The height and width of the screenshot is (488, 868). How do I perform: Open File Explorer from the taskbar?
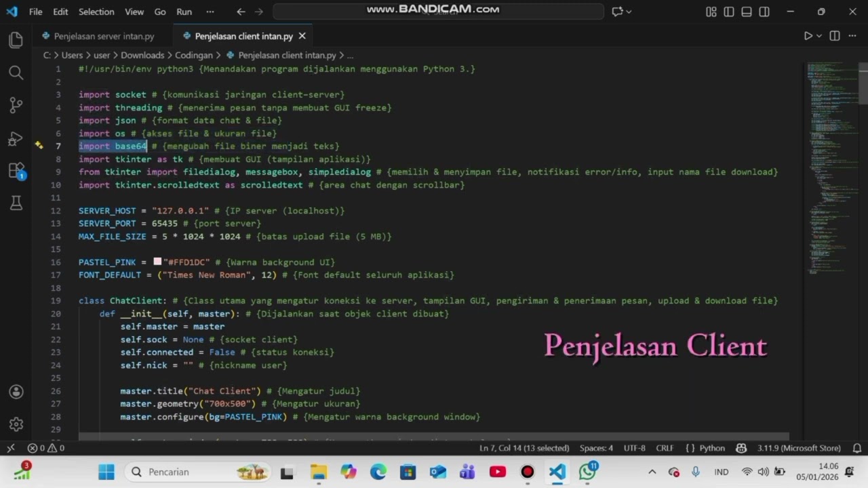coord(319,472)
